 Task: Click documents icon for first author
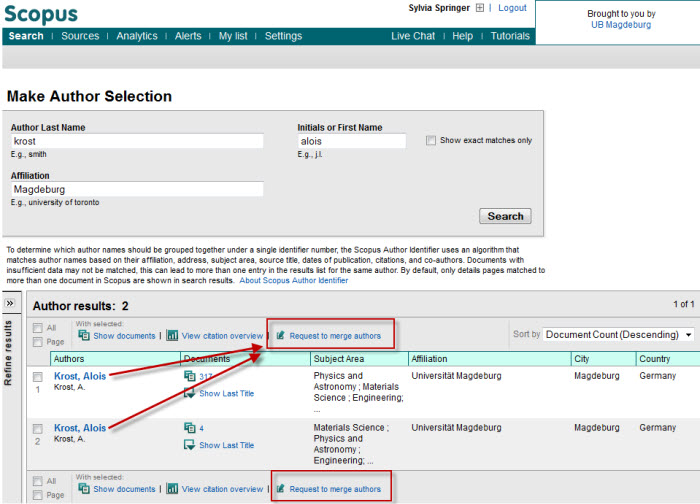[x=190, y=376]
